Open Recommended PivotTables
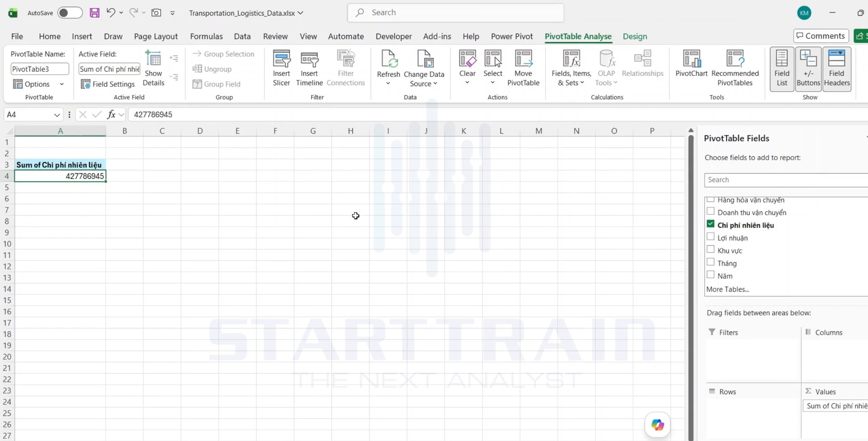 click(735, 68)
